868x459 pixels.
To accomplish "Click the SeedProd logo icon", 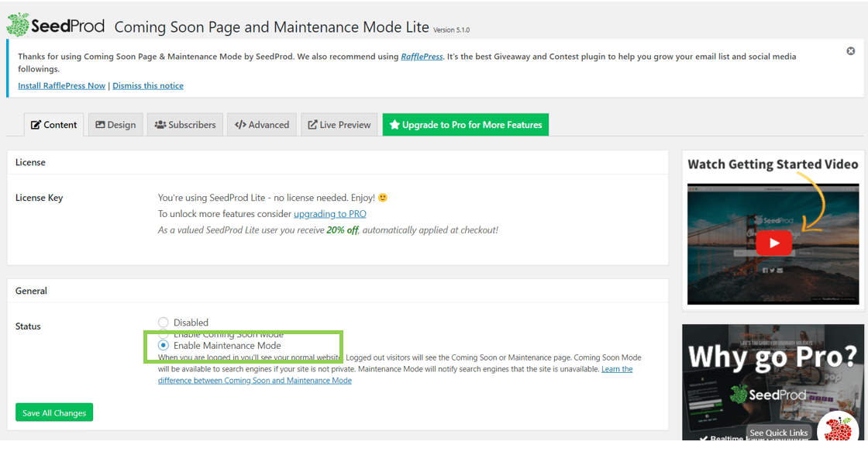I will (x=18, y=25).
